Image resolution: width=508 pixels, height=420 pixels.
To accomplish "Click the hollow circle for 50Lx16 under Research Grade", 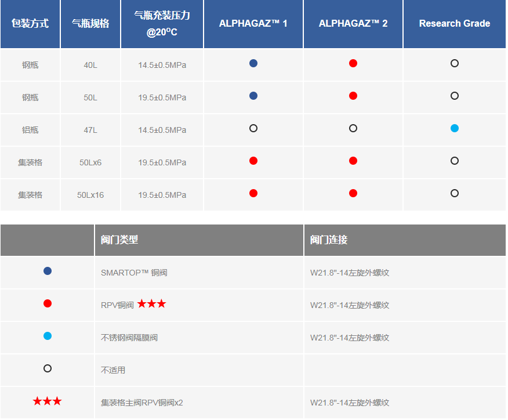I will tap(455, 194).
